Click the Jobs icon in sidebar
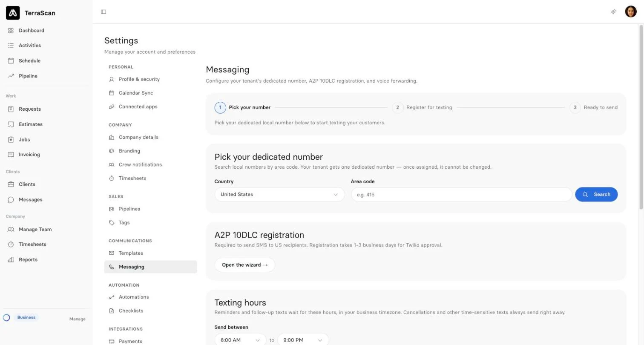The image size is (644, 345). click(11, 140)
